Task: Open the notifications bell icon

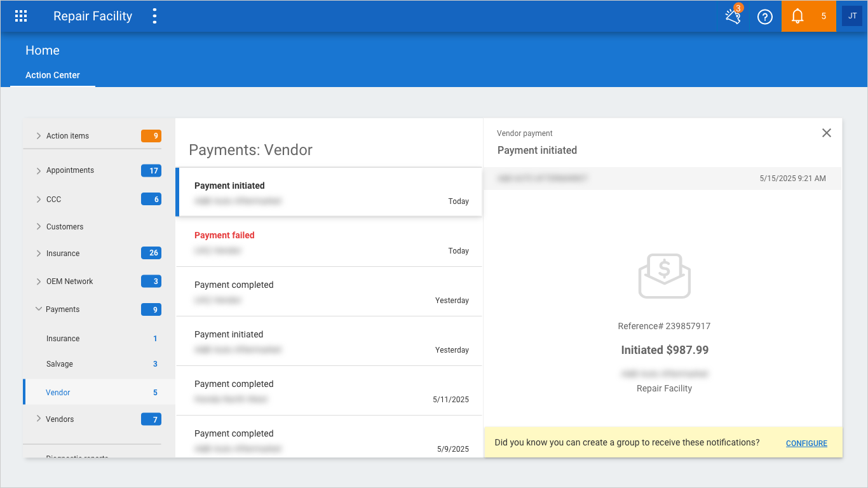Action: pyautogui.click(x=797, y=17)
